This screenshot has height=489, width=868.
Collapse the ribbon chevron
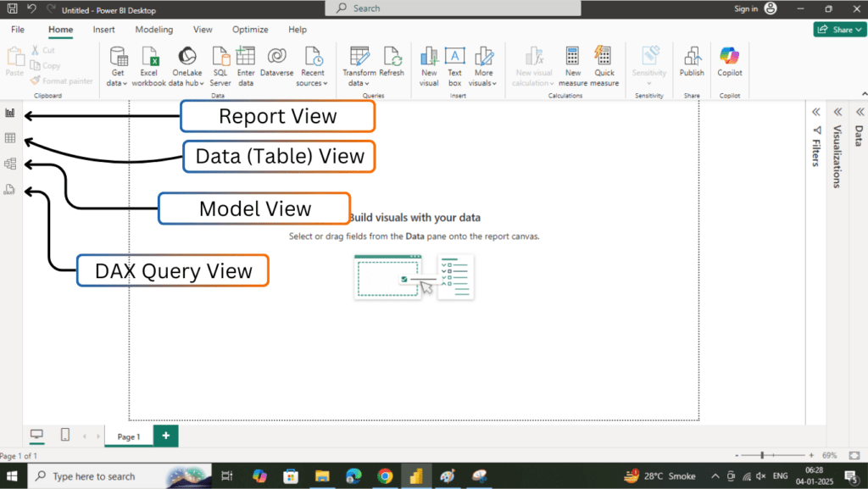[864, 94]
